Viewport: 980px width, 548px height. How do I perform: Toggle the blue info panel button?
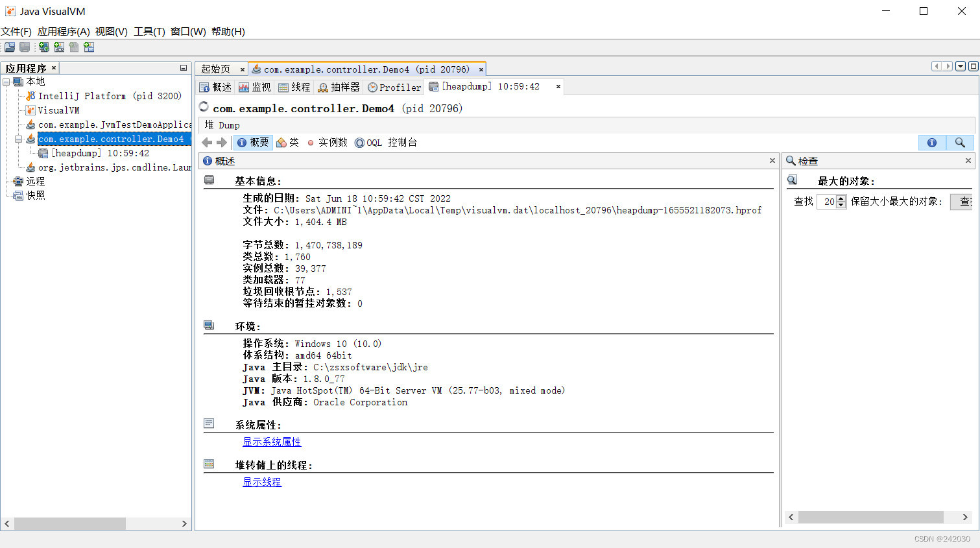coord(932,143)
